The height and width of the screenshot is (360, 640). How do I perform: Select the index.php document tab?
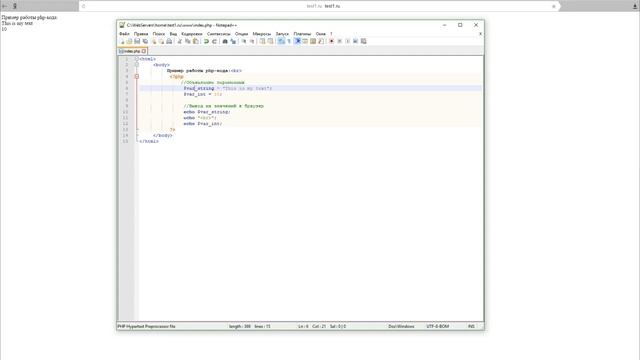click(x=132, y=51)
